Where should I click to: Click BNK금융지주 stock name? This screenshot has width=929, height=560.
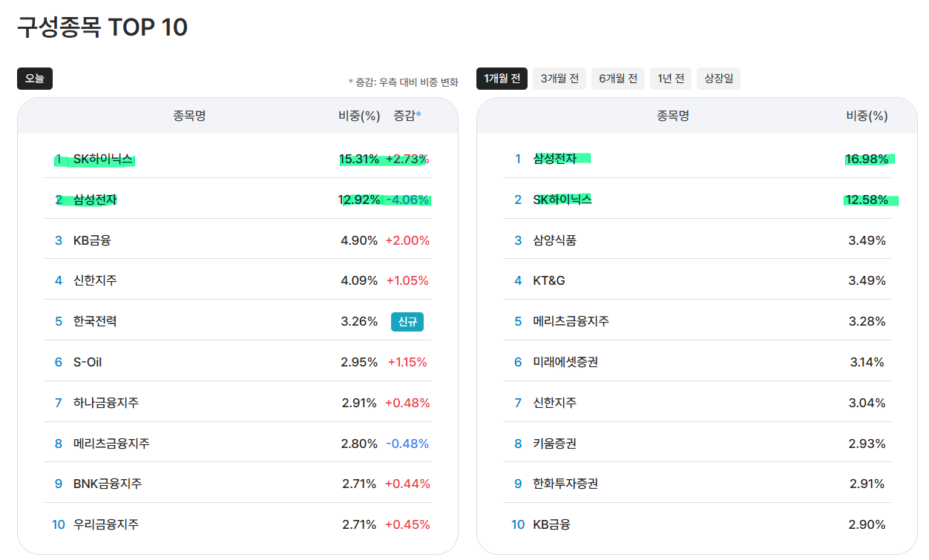point(108,484)
